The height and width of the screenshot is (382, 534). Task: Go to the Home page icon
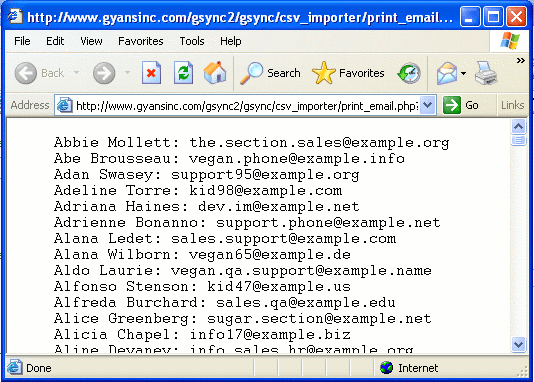[x=215, y=73]
